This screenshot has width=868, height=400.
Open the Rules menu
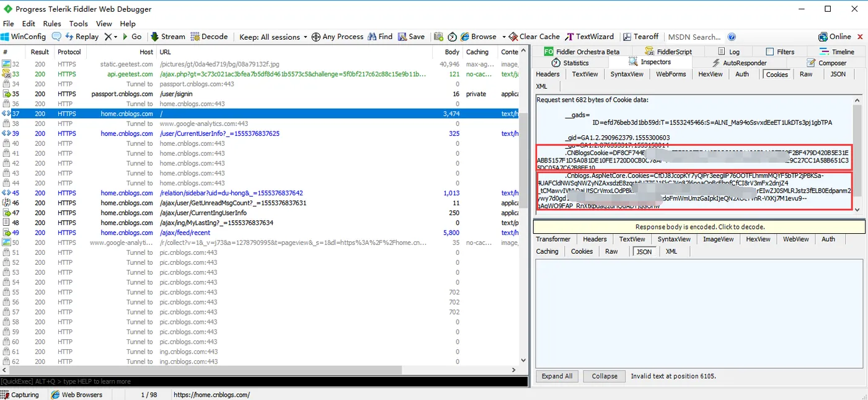pos(52,24)
